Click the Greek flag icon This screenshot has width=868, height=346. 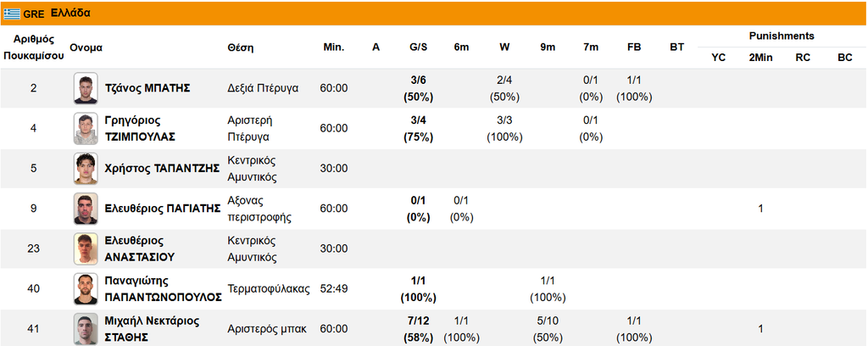[12, 14]
